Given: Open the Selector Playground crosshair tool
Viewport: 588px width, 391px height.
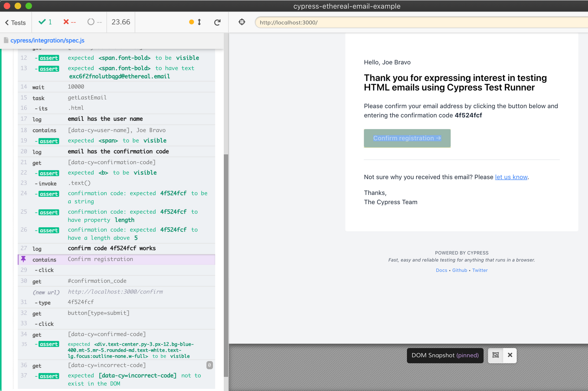Looking at the screenshot, I should coord(242,22).
